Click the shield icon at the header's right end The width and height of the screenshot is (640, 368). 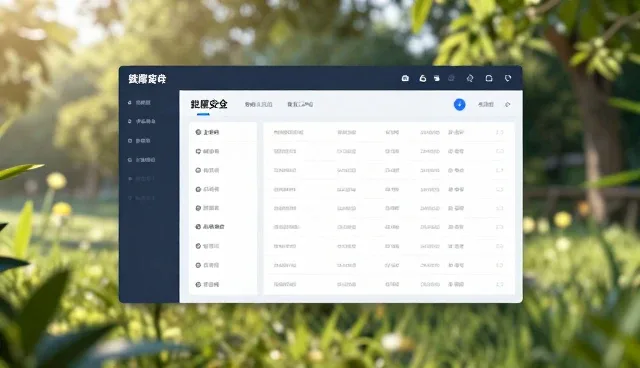(508, 78)
